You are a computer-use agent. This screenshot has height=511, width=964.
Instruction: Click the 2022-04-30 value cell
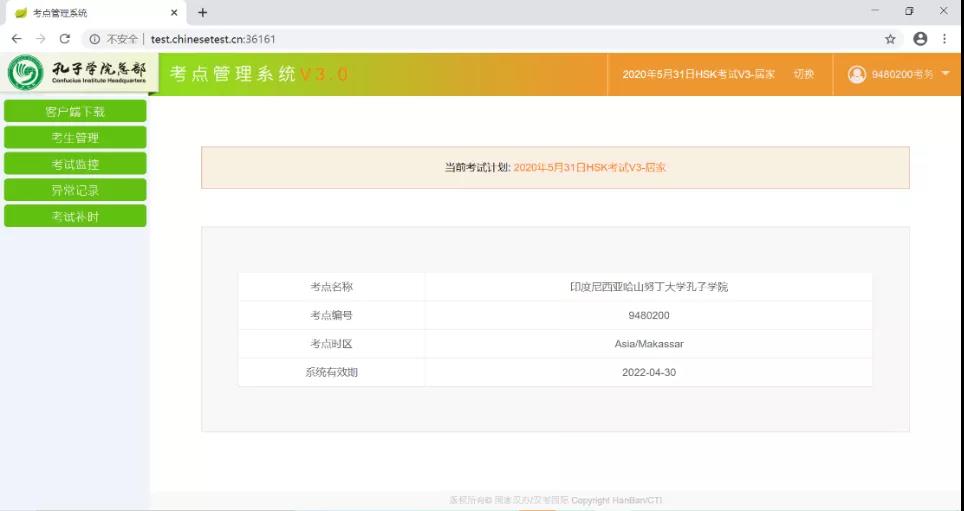point(649,372)
